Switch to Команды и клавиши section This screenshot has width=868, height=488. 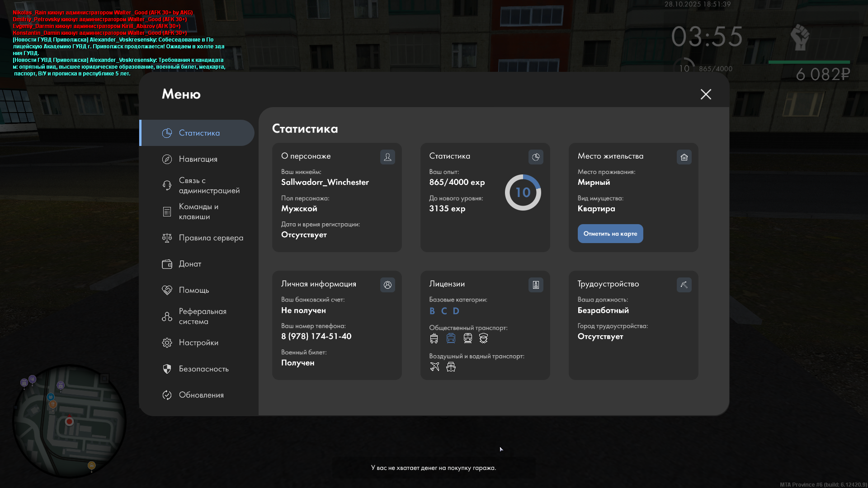[x=198, y=211]
